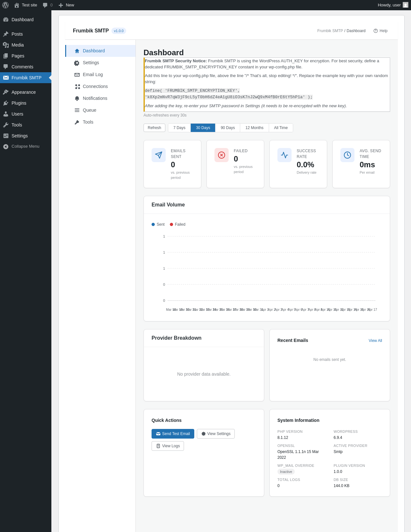Click the New content link
Screen dimensions: 411x532
coord(66,5)
